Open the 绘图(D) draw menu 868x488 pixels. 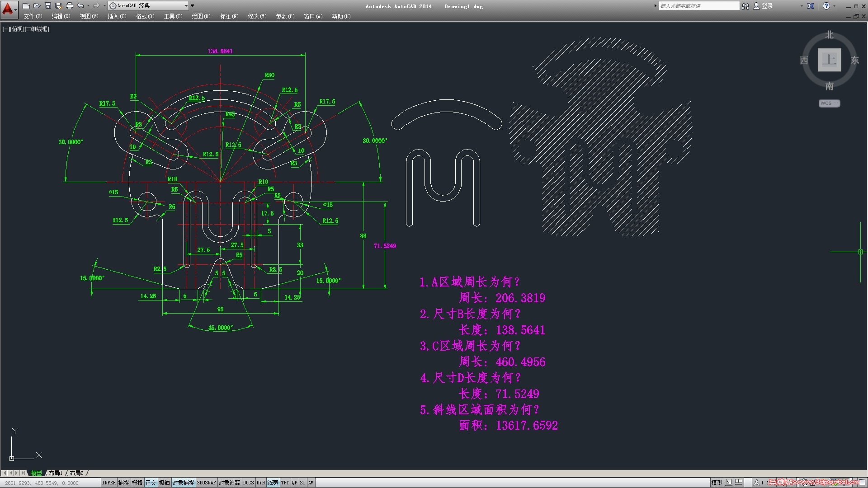pos(201,16)
